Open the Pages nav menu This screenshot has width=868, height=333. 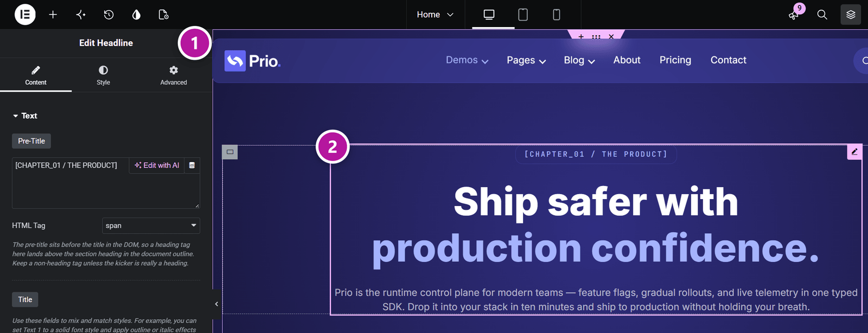[x=526, y=60]
